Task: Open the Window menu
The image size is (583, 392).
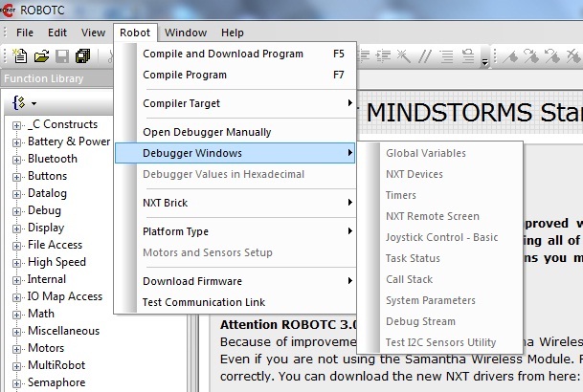Action: [186, 33]
